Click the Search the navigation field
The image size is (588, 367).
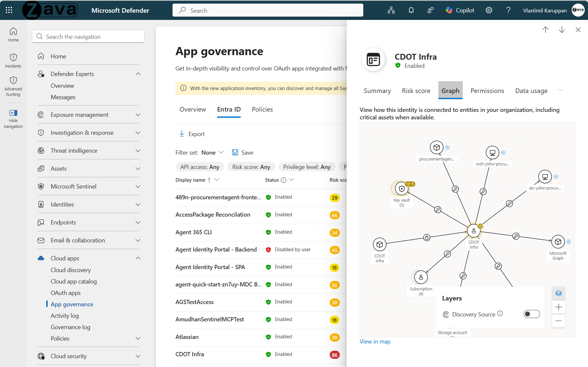pos(88,37)
